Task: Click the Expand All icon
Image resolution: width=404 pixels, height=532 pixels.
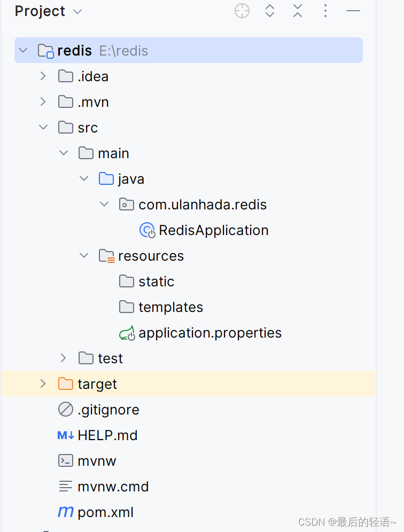Action: [270, 11]
